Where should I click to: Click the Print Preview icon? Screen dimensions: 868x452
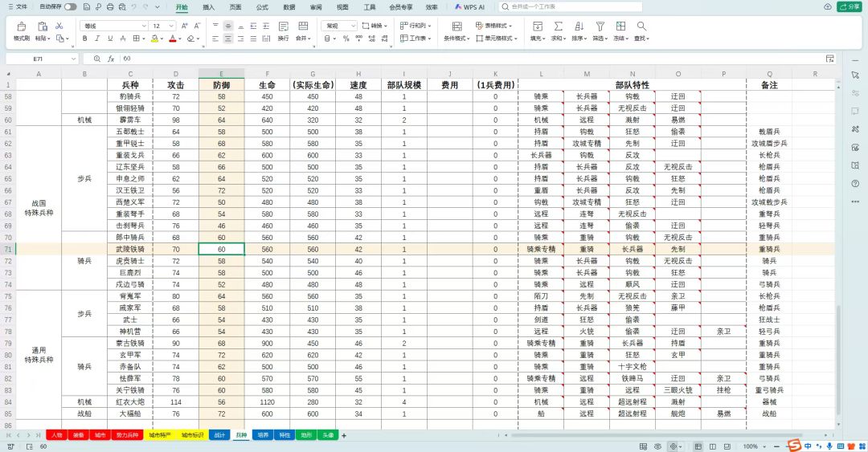(x=122, y=6)
